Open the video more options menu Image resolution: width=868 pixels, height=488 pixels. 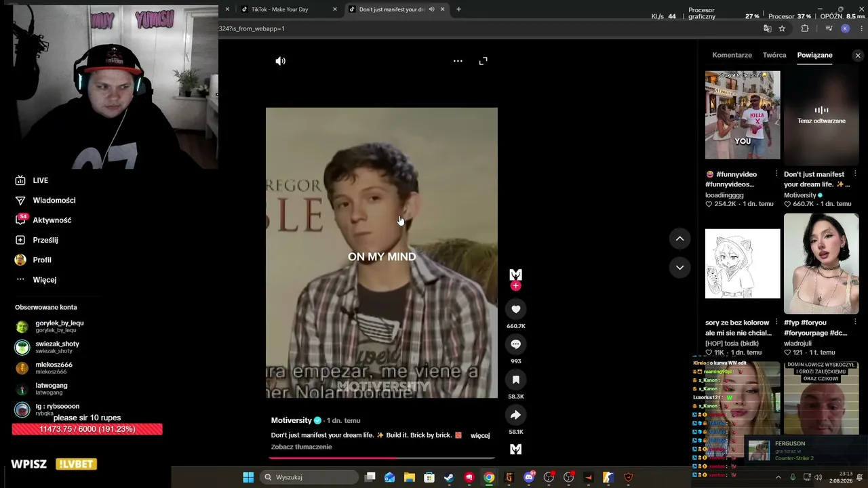[458, 61]
